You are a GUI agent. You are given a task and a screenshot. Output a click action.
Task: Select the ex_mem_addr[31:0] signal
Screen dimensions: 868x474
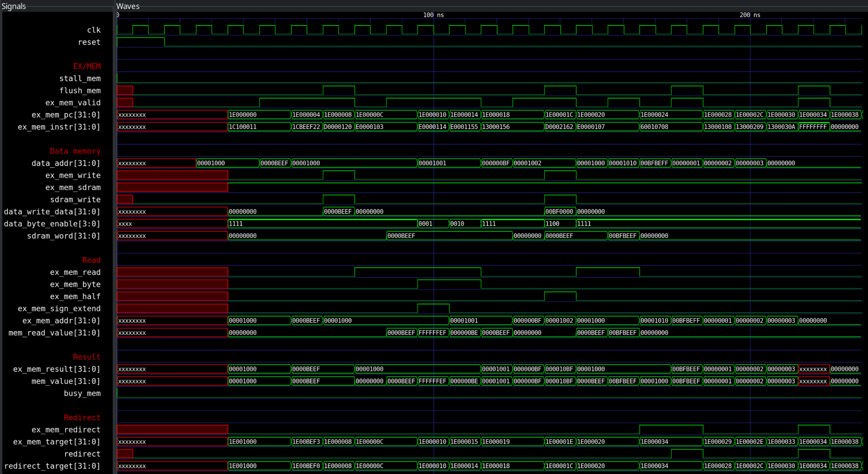[61, 321]
